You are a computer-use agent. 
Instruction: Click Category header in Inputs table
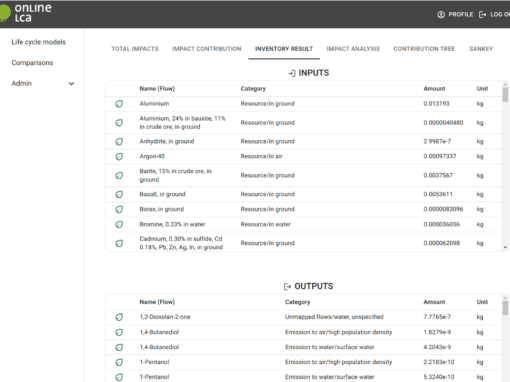[x=253, y=89]
